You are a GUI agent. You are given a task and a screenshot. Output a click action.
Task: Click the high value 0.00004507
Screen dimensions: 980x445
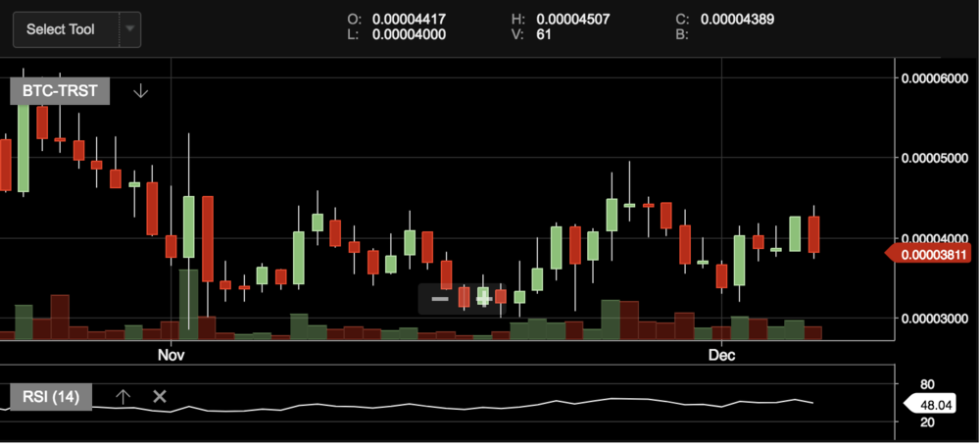click(x=573, y=20)
